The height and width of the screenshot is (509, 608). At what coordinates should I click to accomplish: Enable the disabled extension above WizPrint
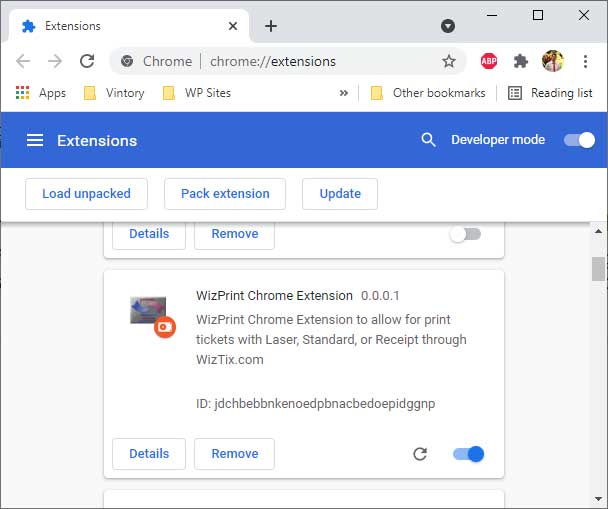click(x=465, y=234)
